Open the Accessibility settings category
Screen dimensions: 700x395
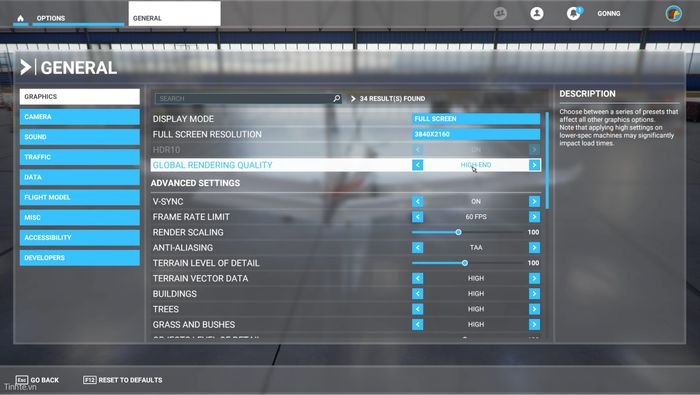point(79,237)
